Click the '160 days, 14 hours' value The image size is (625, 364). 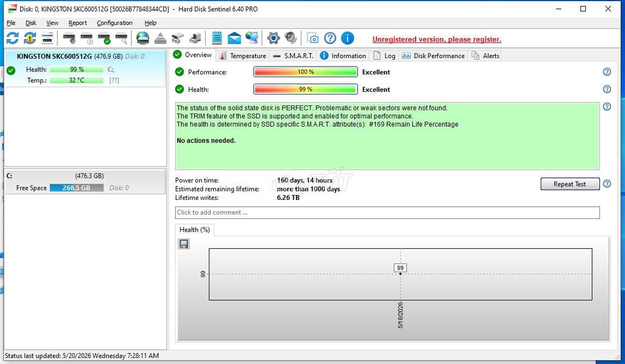click(305, 180)
